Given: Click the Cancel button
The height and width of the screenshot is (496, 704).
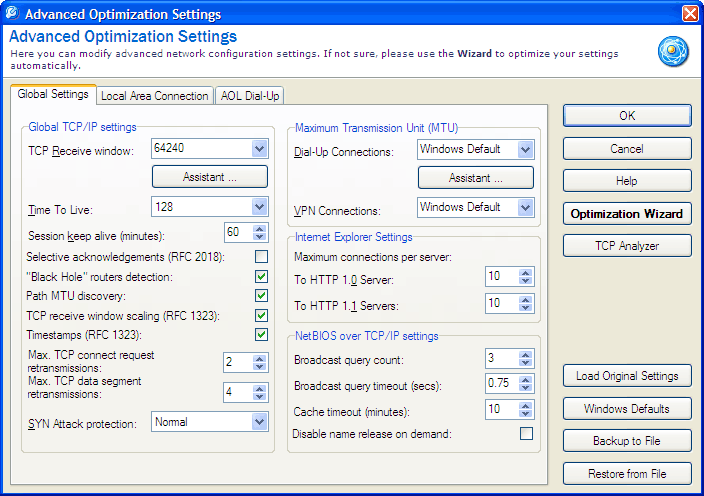Looking at the screenshot, I should [627, 149].
